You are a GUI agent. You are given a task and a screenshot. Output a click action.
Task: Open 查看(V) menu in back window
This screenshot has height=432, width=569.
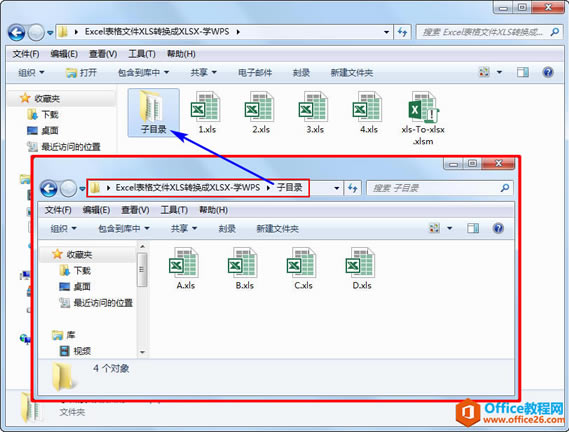coord(103,54)
